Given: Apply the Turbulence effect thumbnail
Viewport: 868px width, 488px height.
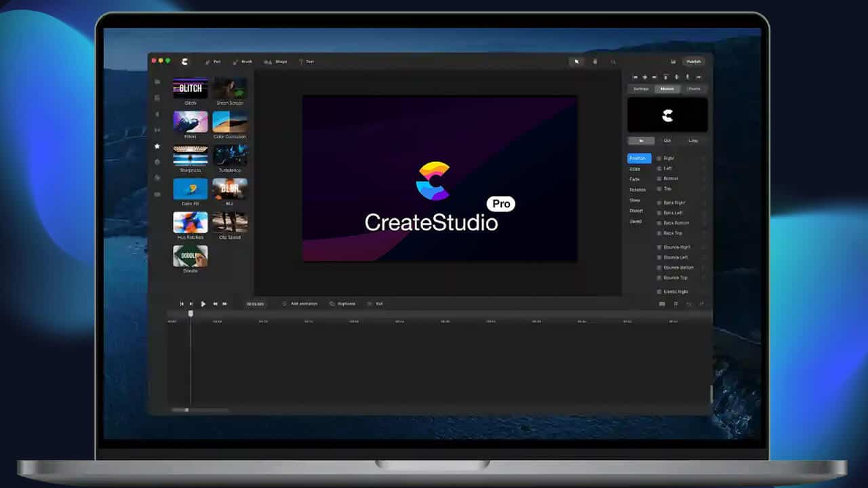Looking at the screenshot, I should click(x=230, y=155).
